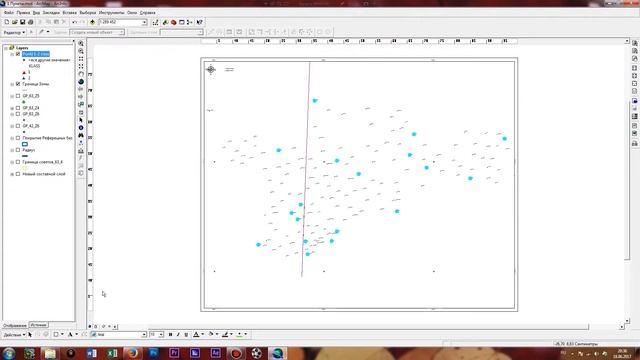The image size is (640, 360).
Task: Click the Undo icon
Action: pyautogui.click(x=74, y=22)
